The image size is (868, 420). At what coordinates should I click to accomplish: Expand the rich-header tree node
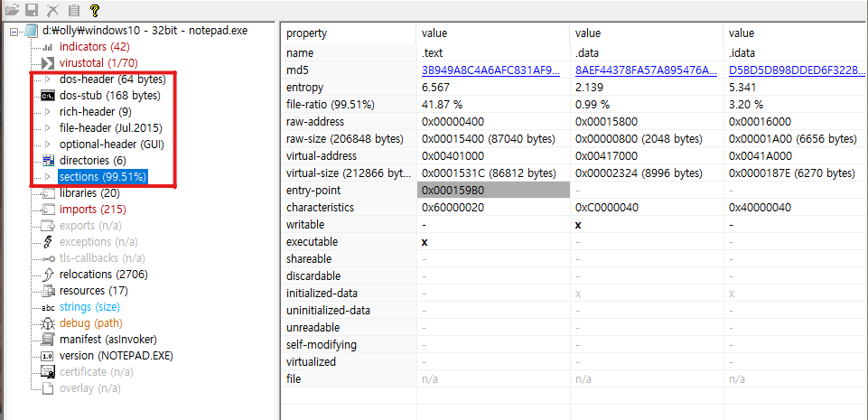[48, 112]
